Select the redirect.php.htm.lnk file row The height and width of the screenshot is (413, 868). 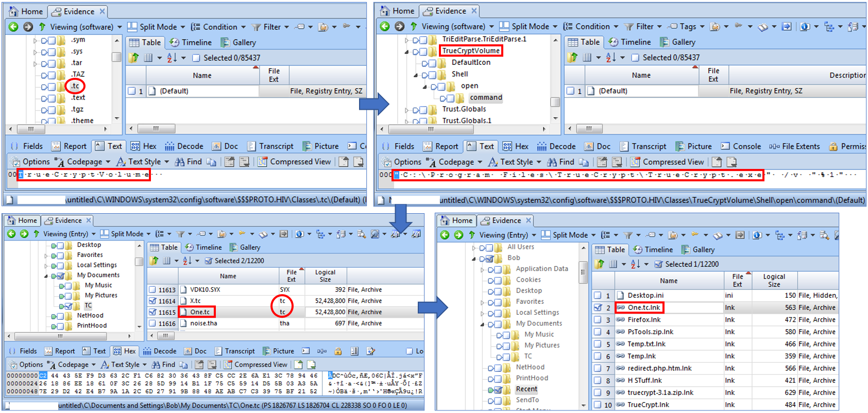point(714,369)
